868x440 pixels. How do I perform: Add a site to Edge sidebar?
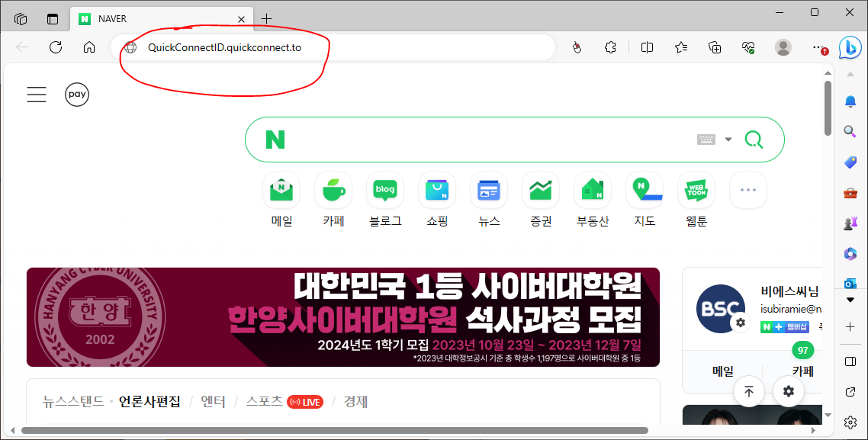[x=850, y=326]
